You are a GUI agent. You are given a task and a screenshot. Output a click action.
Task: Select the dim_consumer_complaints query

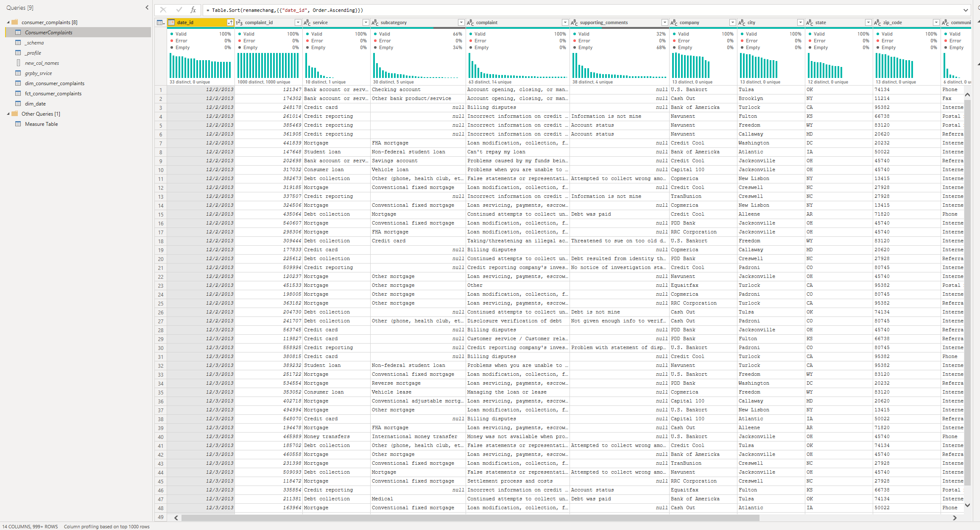point(78,83)
